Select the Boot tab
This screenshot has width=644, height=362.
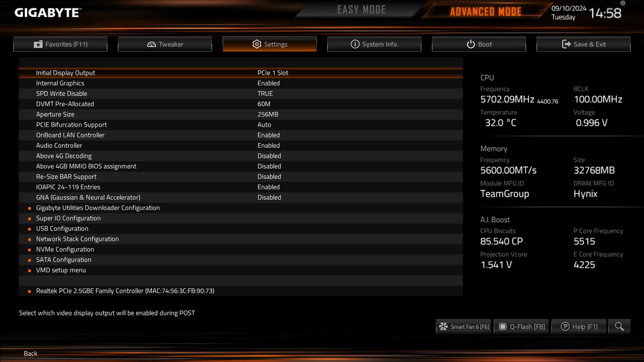point(479,44)
